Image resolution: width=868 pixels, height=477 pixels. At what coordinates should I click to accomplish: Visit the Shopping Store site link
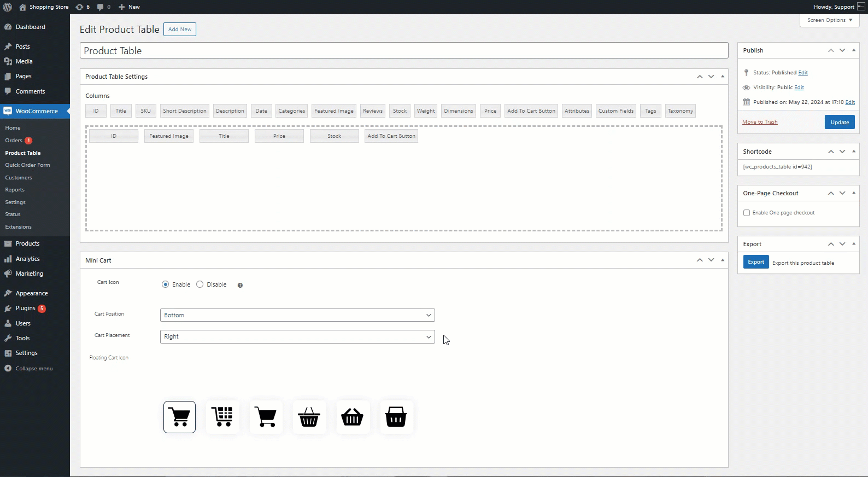coord(44,7)
